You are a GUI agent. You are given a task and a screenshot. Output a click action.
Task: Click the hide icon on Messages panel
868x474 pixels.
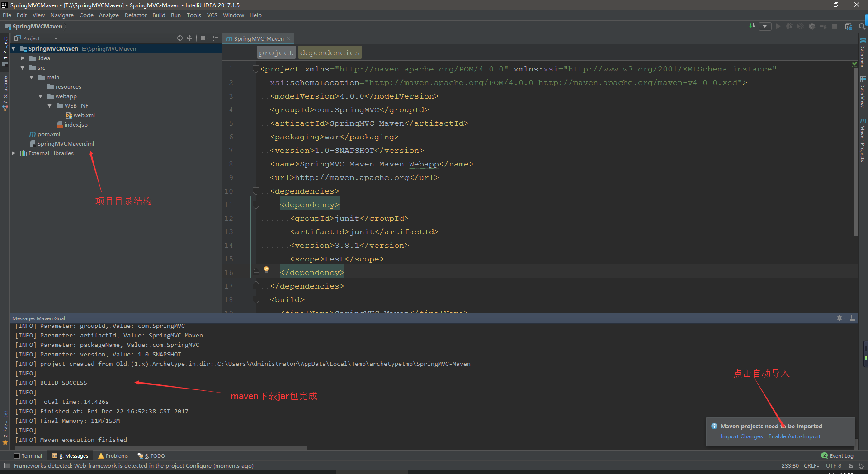click(x=852, y=318)
